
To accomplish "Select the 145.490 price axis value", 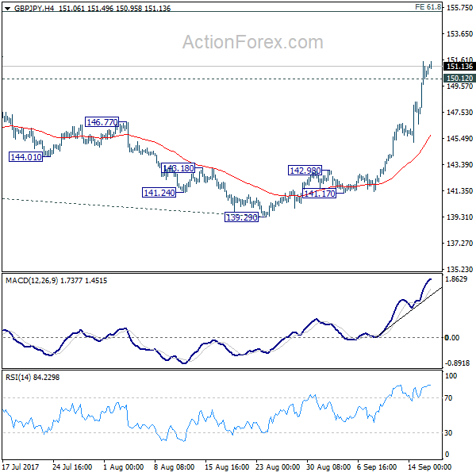I will coord(459,138).
